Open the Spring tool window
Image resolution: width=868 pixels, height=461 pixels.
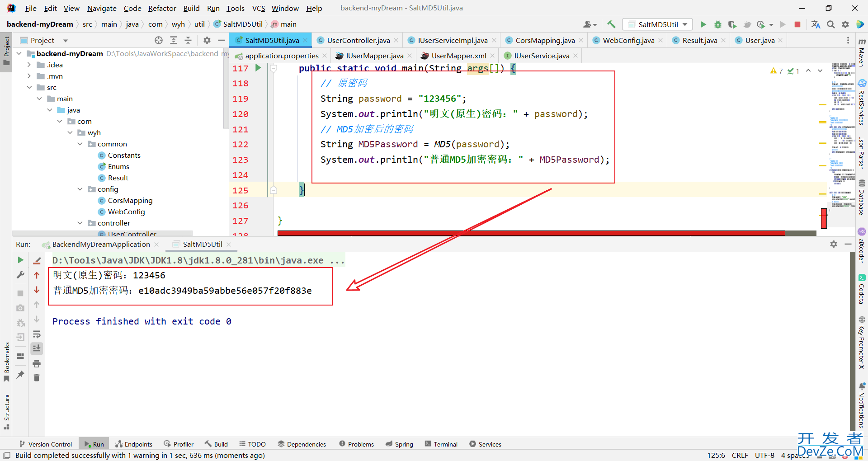pos(399,444)
